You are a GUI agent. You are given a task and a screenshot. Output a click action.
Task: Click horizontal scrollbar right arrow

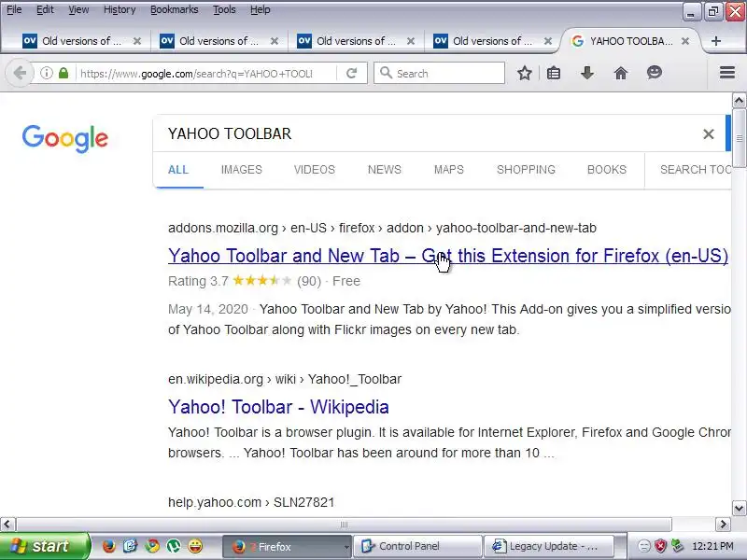point(723,525)
